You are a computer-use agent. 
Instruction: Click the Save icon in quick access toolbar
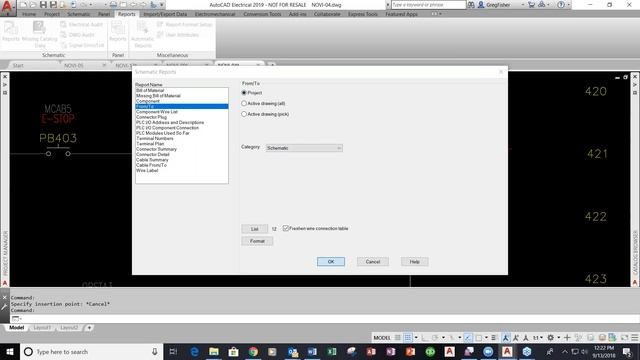tap(43, 5)
